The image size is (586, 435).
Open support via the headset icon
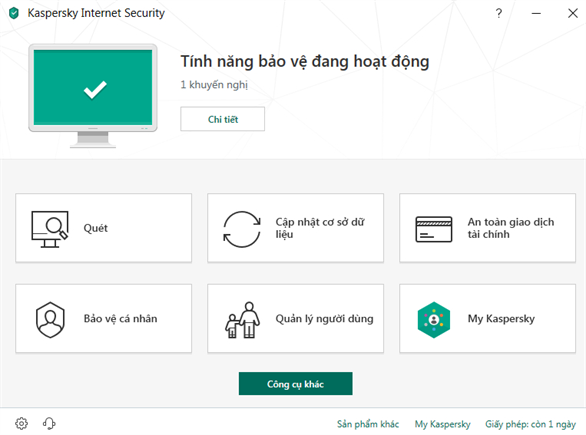point(49,423)
